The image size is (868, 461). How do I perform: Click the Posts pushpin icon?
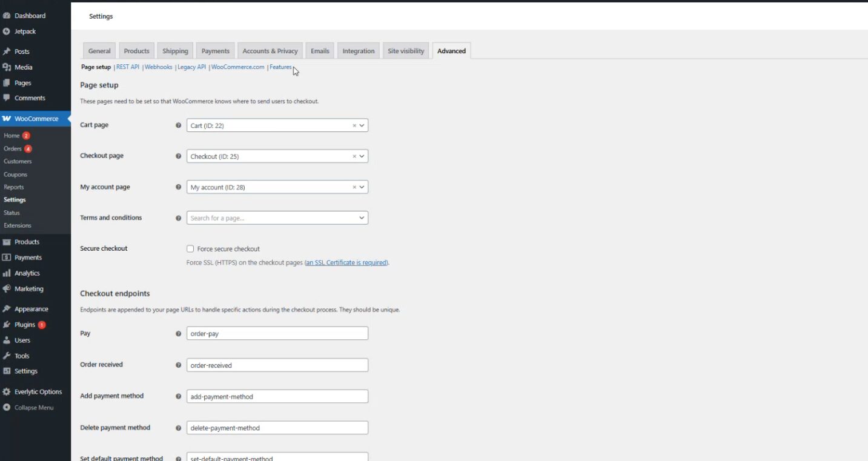pos(7,51)
